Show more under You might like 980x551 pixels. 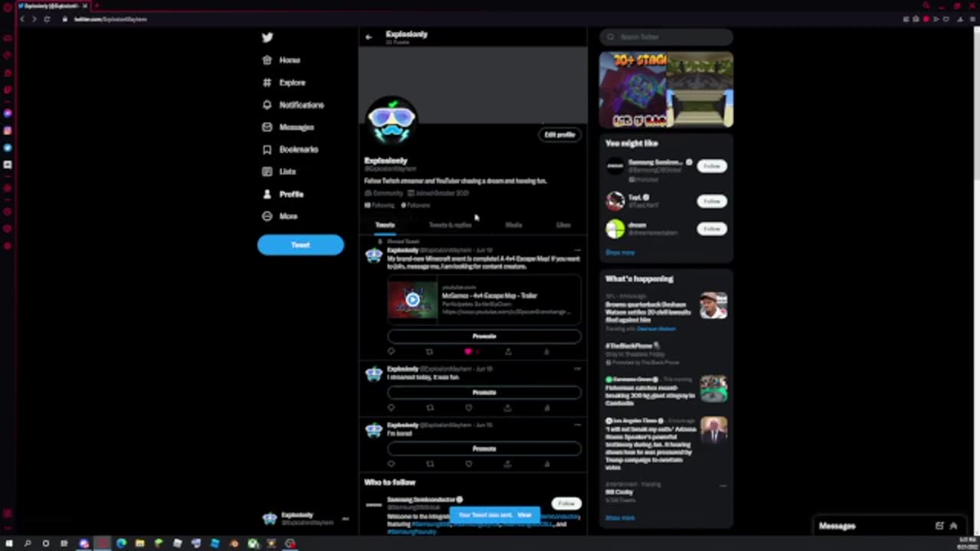[x=620, y=253]
